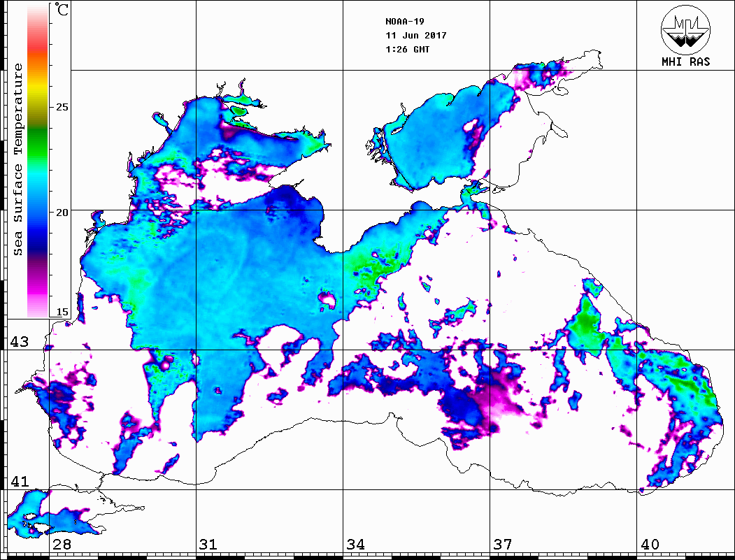Click longitude label 37
The height and width of the screenshot is (560, 735).
[503, 545]
